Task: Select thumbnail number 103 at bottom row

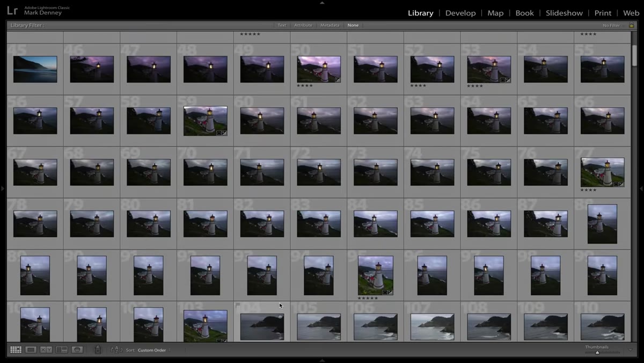Action: [x=205, y=326]
